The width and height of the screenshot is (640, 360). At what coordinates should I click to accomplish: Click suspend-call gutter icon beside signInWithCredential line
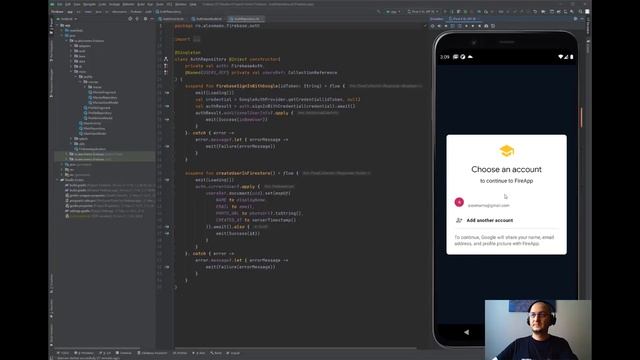(167, 106)
